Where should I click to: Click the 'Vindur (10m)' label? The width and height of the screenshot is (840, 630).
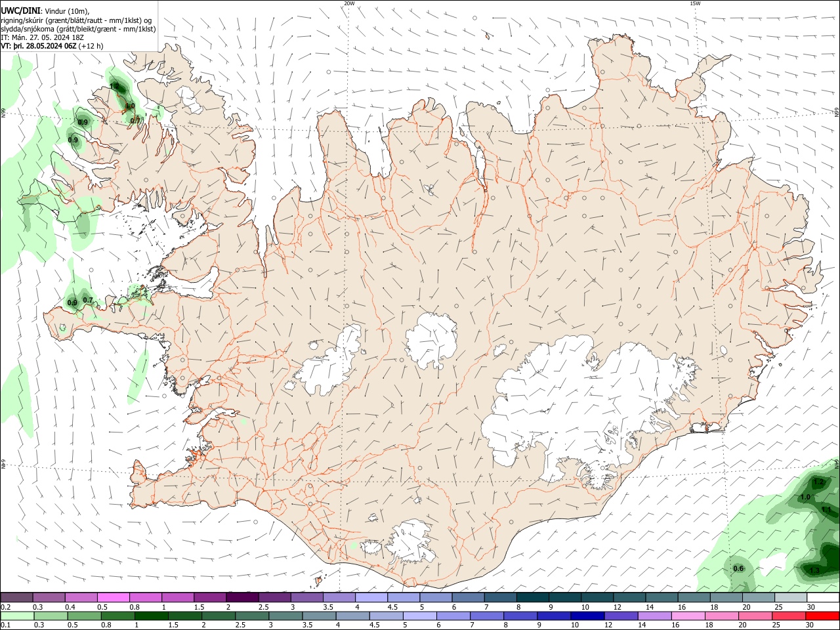pyautogui.click(x=67, y=11)
